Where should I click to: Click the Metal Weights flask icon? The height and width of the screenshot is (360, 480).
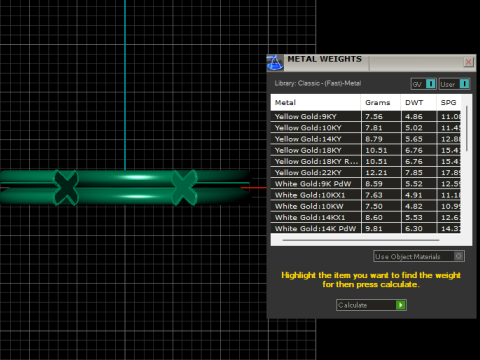[275, 63]
